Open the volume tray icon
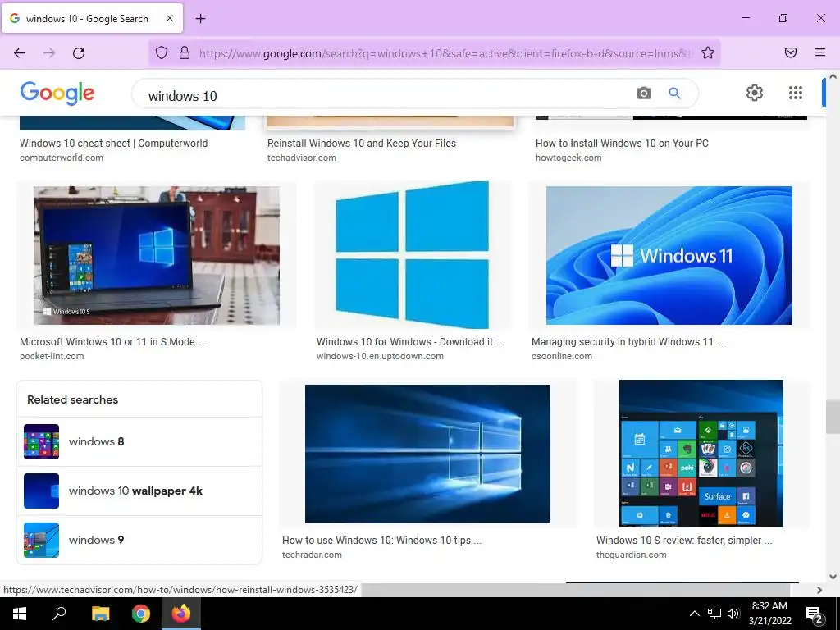Image resolution: width=840 pixels, height=630 pixels. click(x=733, y=614)
